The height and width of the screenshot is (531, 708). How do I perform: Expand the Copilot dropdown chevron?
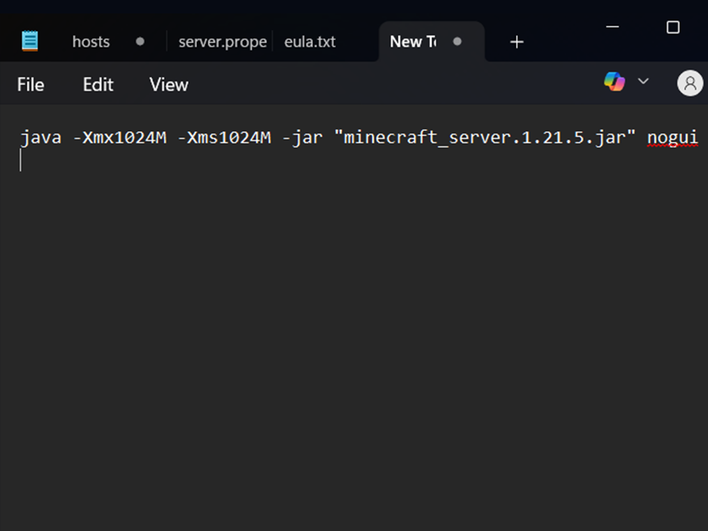click(643, 81)
